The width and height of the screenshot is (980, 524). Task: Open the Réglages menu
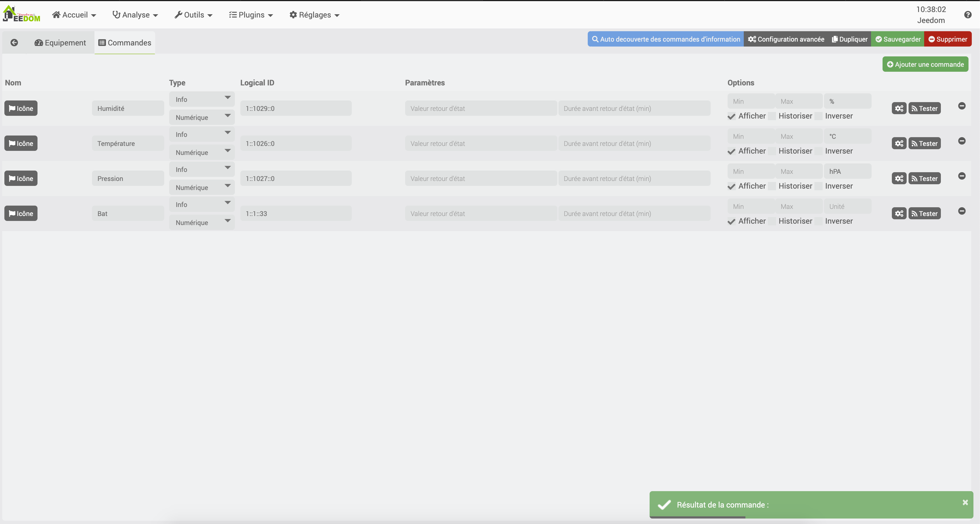tap(314, 15)
